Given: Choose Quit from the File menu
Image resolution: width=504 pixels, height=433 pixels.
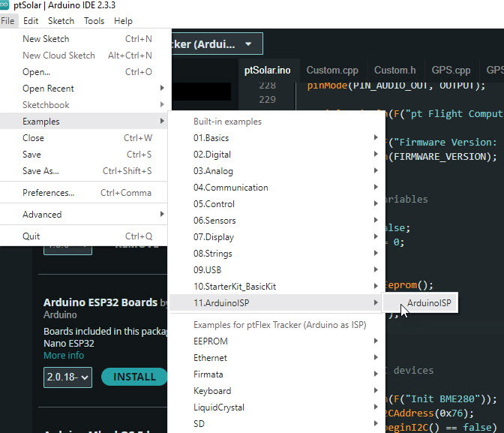Looking at the screenshot, I should click(83, 236).
